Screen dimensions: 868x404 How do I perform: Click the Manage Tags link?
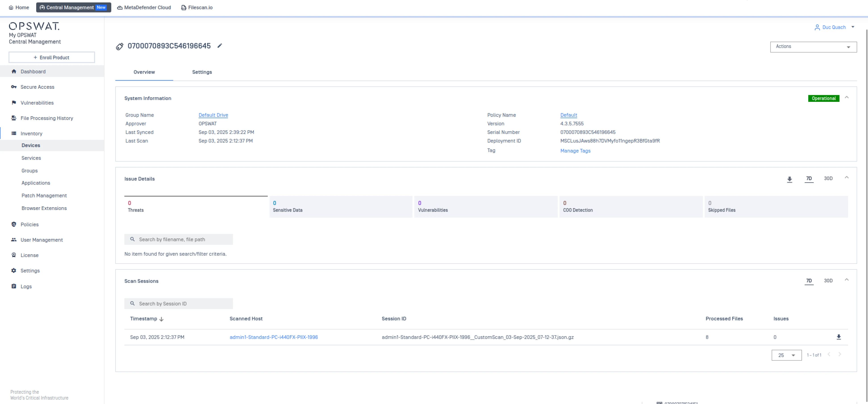(x=575, y=151)
